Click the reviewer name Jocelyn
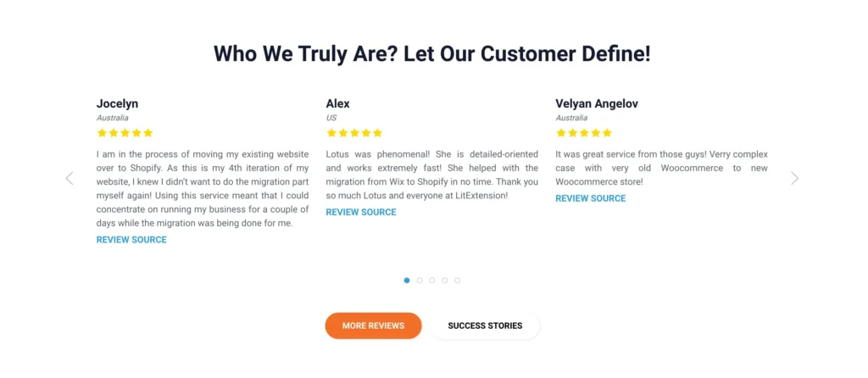The width and height of the screenshot is (868, 378). [117, 103]
